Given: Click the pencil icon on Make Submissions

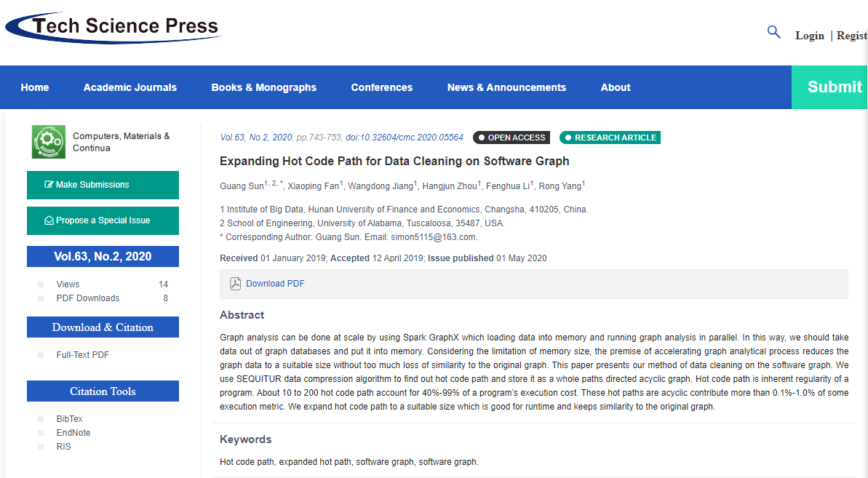Looking at the screenshot, I should click(x=49, y=185).
